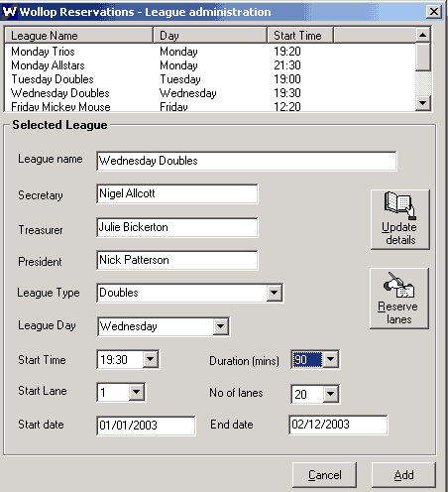Close the League administration window
The height and width of the screenshot is (492, 448).
pyautogui.click(x=434, y=12)
